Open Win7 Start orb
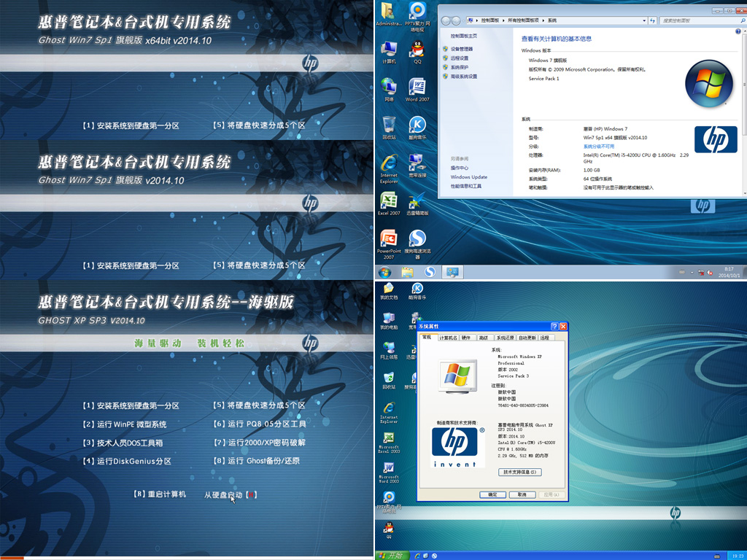The height and width of the screenshot is (560, 747). click(x=385, y=272)
